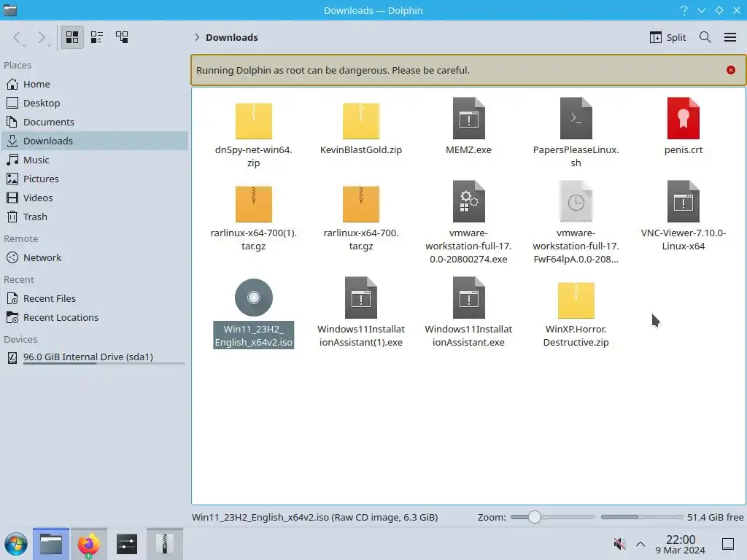Viewport: 747px width, 560px height.
Task: Select Downloads in Places panel
Action: coord(94,141)
